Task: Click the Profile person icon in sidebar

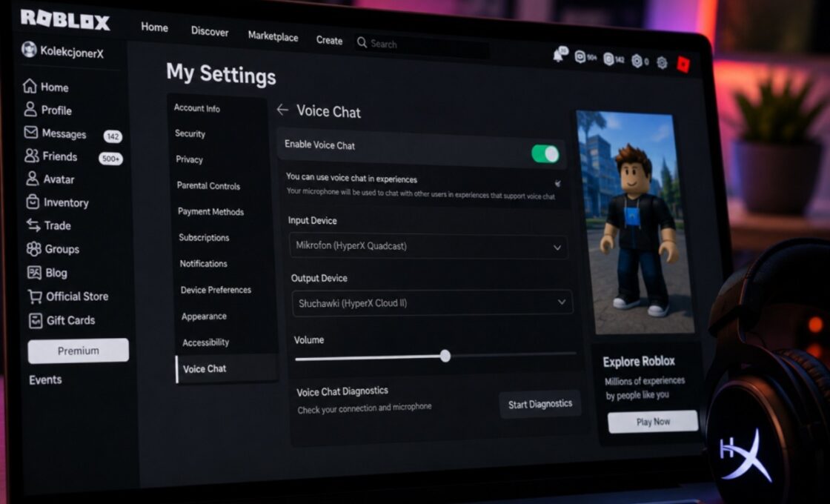Action: click(x=30, y=109)
